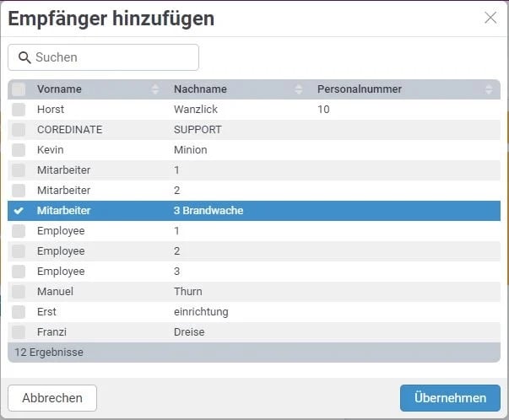Click the COREDINATE name cell

tap(70, 130)
